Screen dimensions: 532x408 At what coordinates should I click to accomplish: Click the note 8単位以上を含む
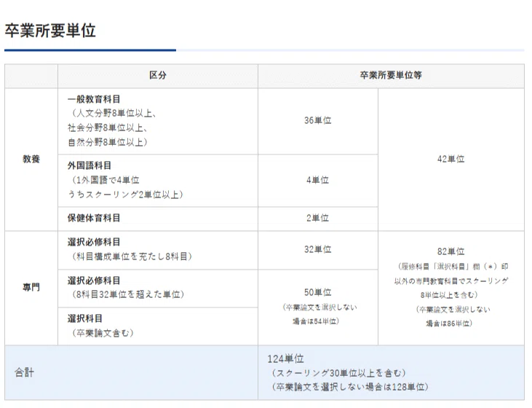(x=447, y=295)
